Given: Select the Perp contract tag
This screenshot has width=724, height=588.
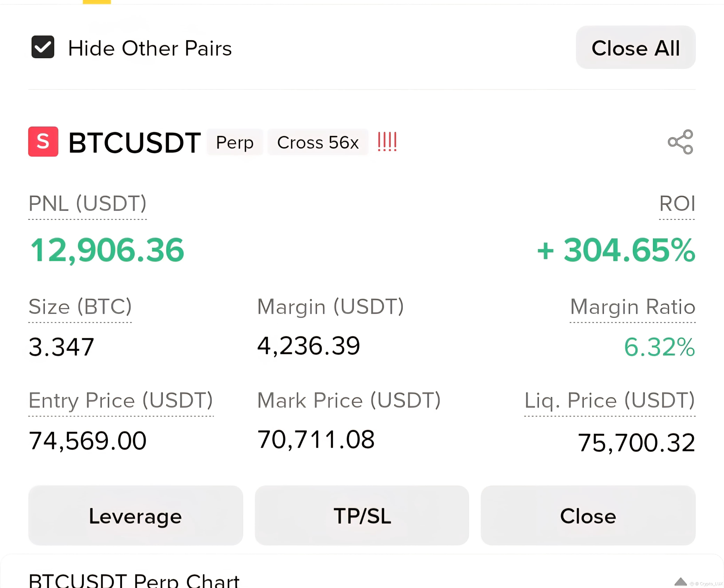Looking at the screenshot, I should pyautogui.click(x=235, y=142).
